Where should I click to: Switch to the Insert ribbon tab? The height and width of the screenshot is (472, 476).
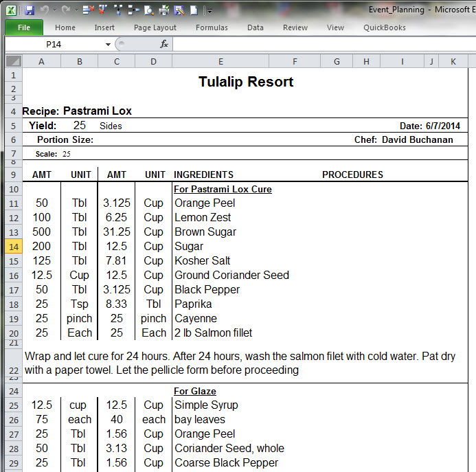click(x=104, y=27)
